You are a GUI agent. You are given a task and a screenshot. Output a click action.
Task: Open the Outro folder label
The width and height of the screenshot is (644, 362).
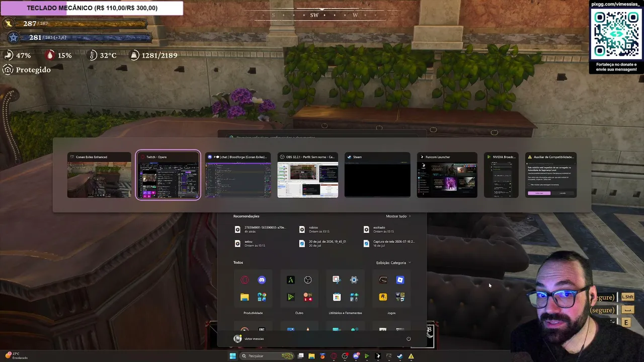(299, 313)
